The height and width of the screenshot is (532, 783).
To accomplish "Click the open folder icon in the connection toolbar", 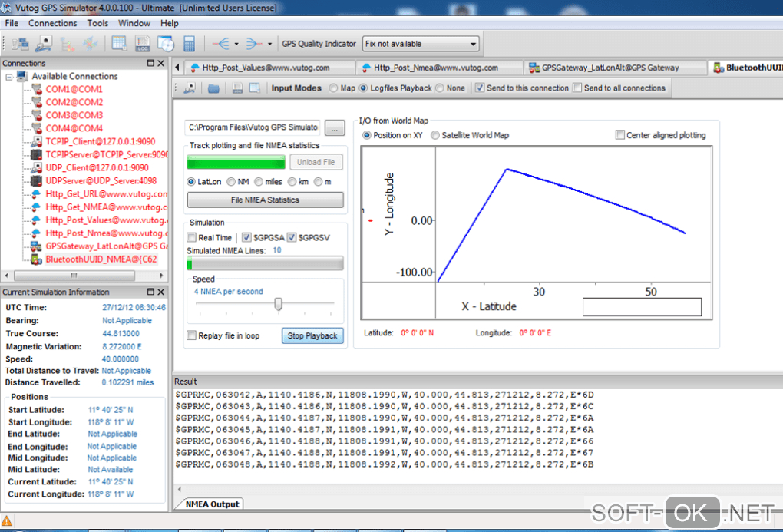I will coord(213,88).
